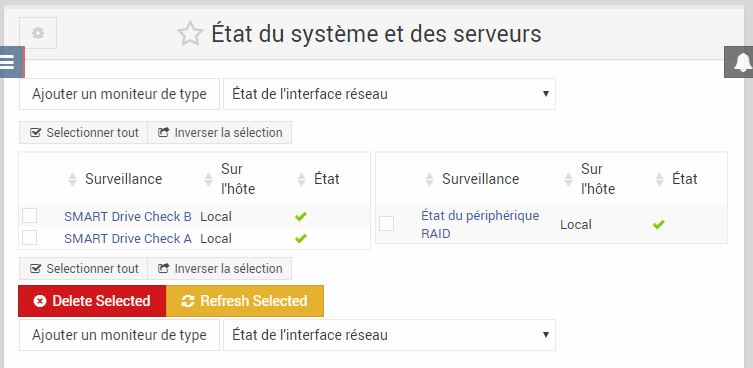Open the gear settings icon
The image size is (753, 368).
(x=38, y=33)
